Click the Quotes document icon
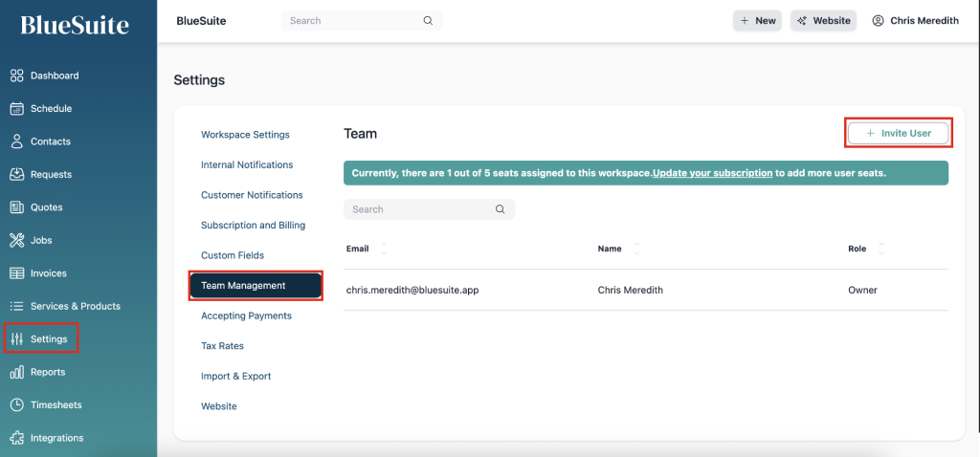 17,207
